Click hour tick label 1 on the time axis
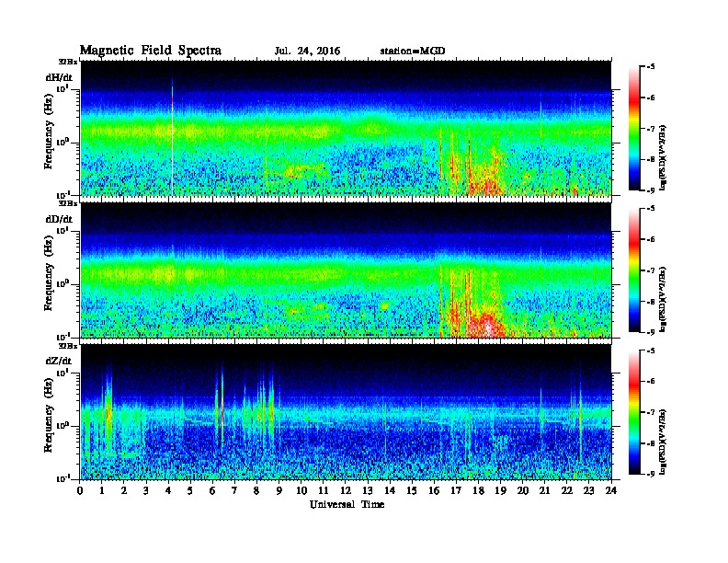The height and width of the screenshot is (563, 728). pos(102,490)
